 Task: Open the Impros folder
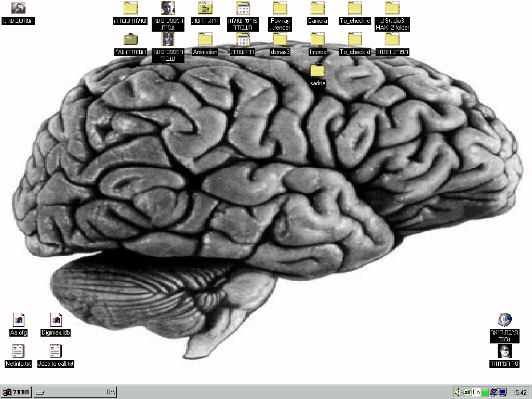pos(317,40)
